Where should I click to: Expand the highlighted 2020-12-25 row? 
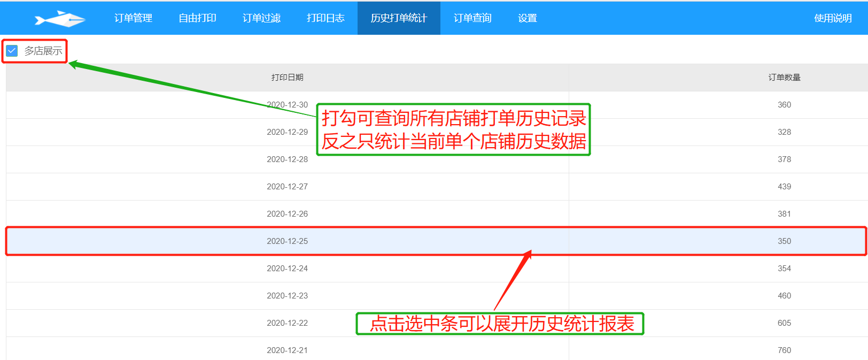click(288, 241)
